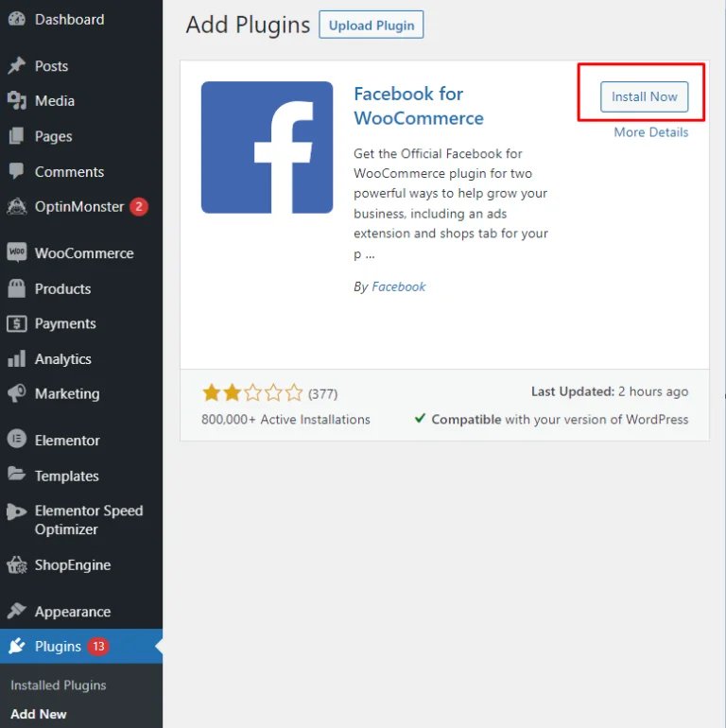Click the Facebook plugin logo thumbnail
Screen dimensions: 726x728
coord(267,147)
